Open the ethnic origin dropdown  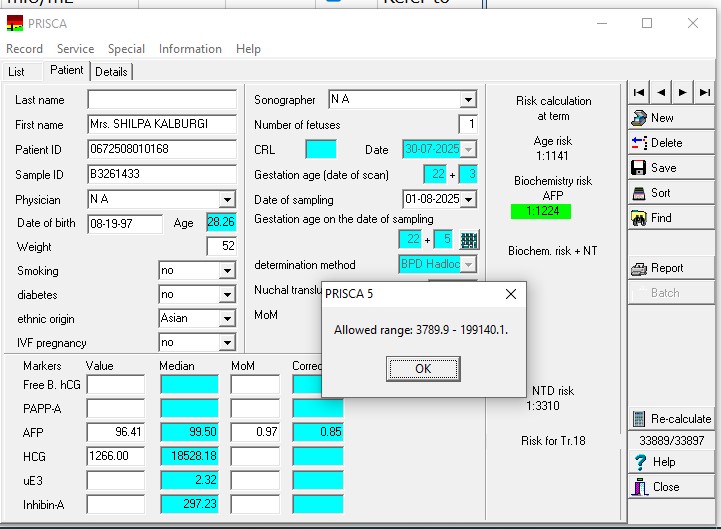click(x=227, y=319)
